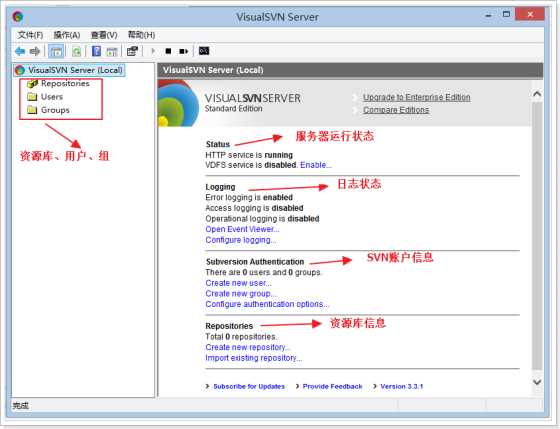Click the Forward arrow toolbar icon
The height and width of the screenshot is (429, 560).
[x=35, y=51]
